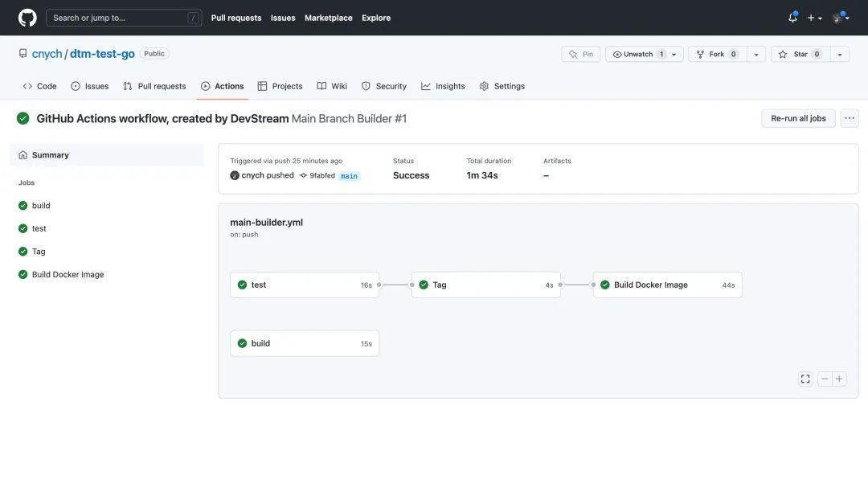This screenshot has width=868, height=496.
Task: Select the Actions tab
Action: 222,86
